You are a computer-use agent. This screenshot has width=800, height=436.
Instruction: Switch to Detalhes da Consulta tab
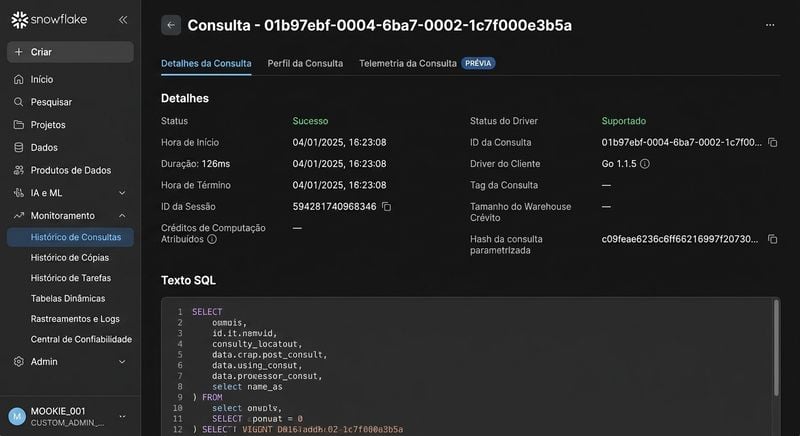point(206,63)
